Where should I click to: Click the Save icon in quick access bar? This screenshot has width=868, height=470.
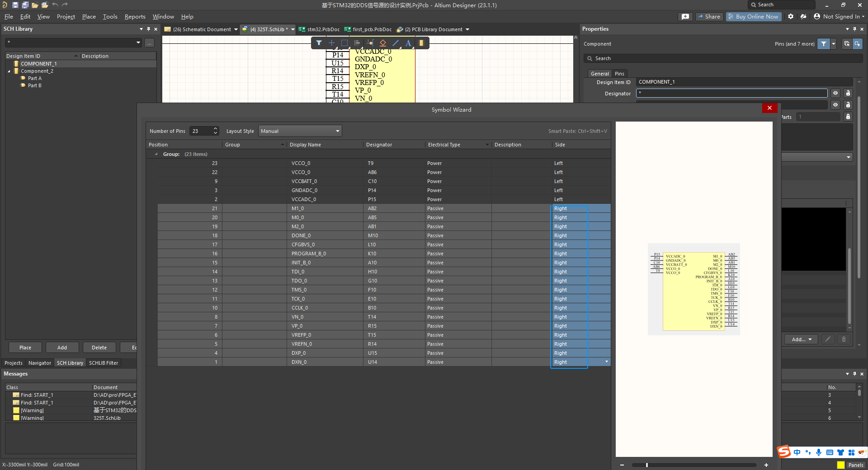pos(15,5)
